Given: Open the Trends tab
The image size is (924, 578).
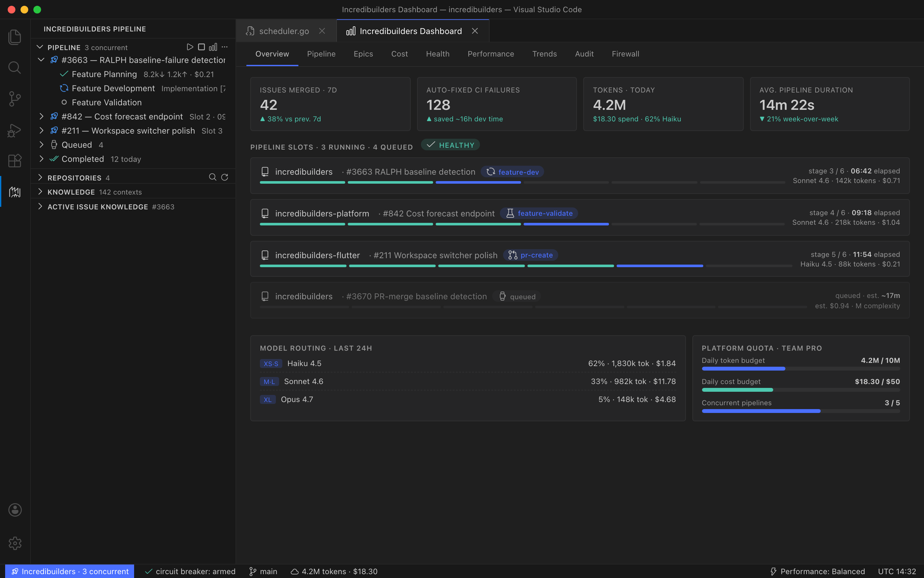Looking at the screenshot, I should (544, 54).
